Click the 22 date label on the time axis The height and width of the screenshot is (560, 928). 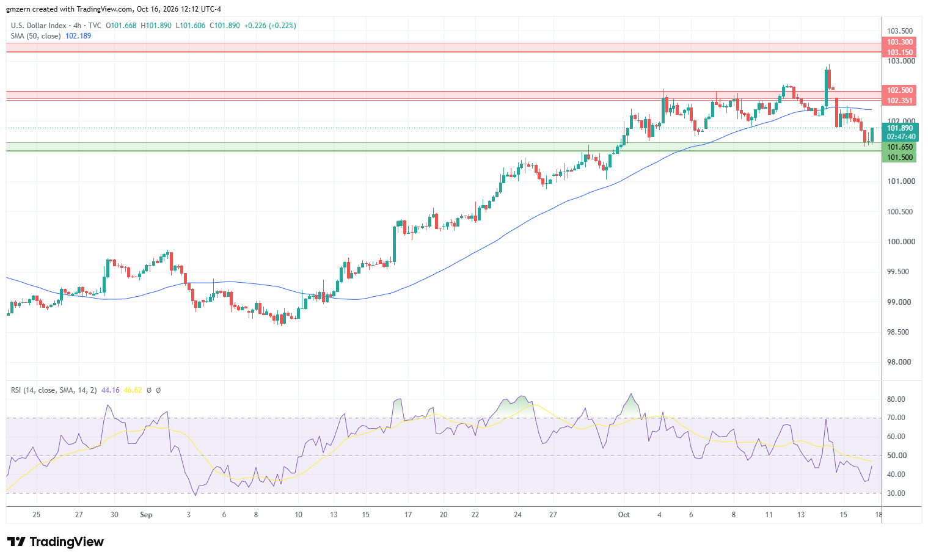click(x=475, y=515)
